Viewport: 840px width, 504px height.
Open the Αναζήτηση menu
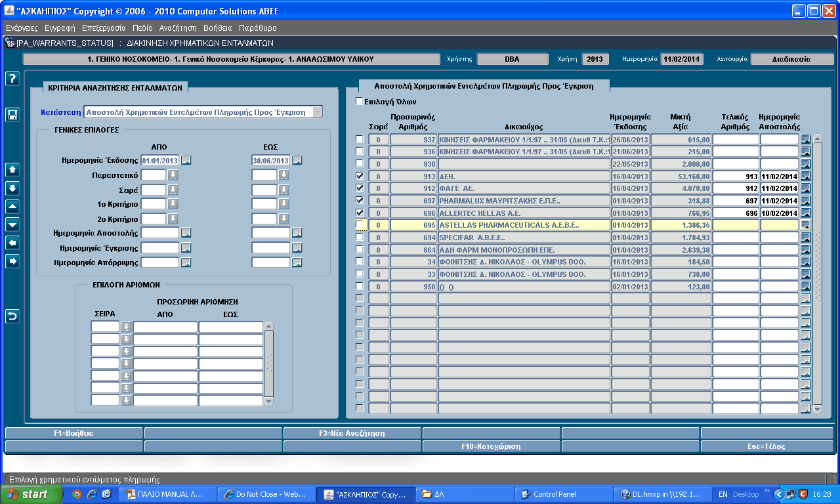(x=178, y=28)
